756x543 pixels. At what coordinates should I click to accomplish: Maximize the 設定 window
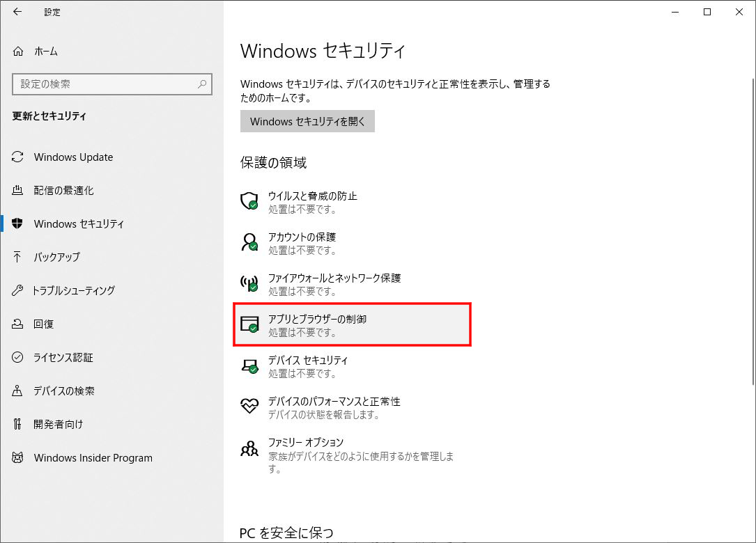pos(707,12)
